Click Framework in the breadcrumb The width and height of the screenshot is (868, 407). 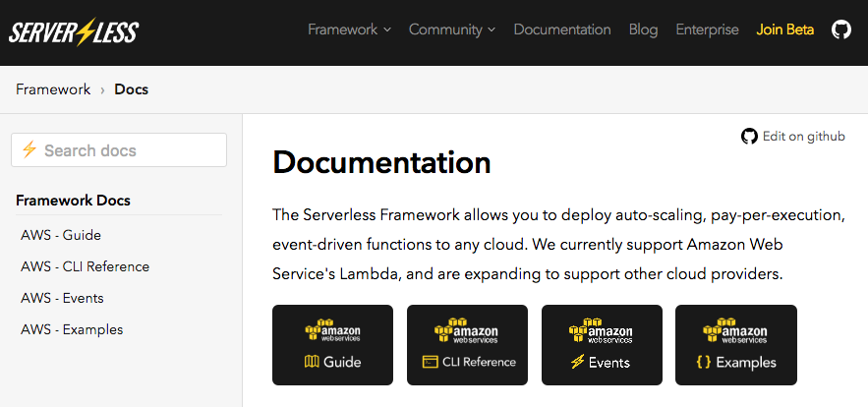click(x=53, y=89)
